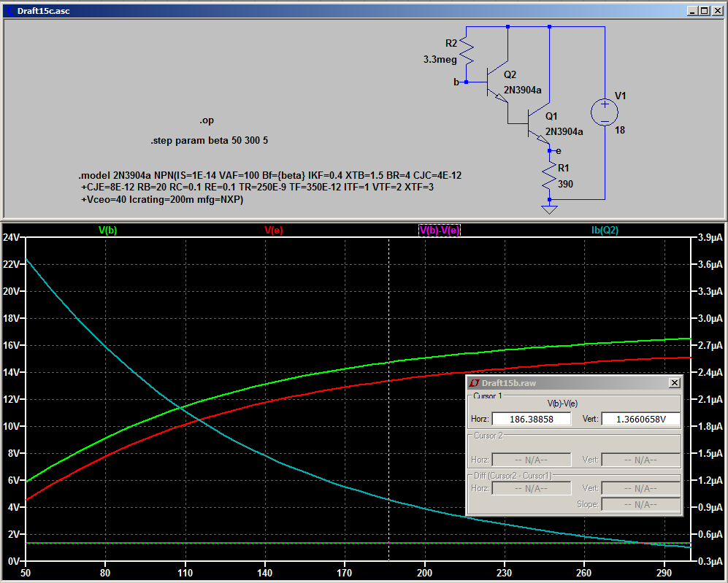Minimize the Draft15c.asc schematic window
Screen dimensions: 728x583
692,11
